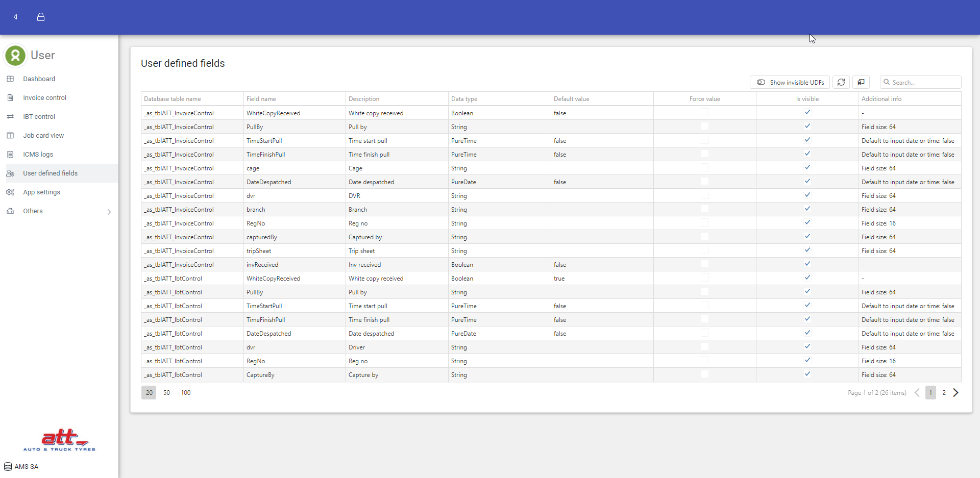Select 100 items per page
Viewport: 980px width, 478px height.
(185, 392)
